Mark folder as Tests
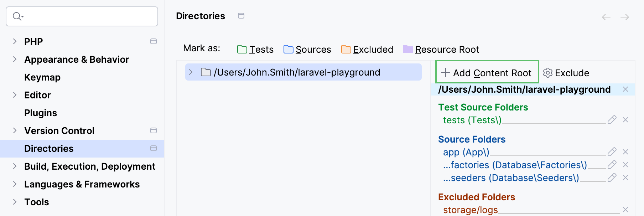 tap(255, 50)
